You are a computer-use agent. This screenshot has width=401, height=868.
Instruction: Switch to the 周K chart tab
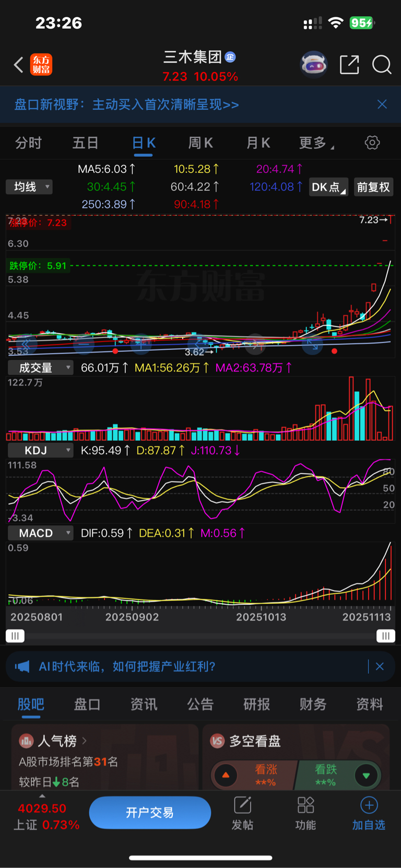coord(200,143)
